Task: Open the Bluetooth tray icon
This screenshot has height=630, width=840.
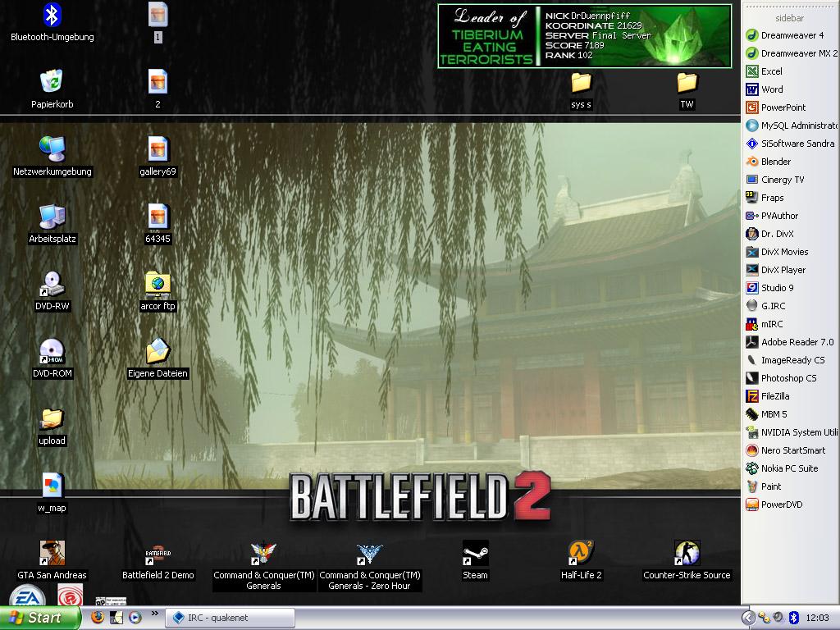Action: (793, 618)
